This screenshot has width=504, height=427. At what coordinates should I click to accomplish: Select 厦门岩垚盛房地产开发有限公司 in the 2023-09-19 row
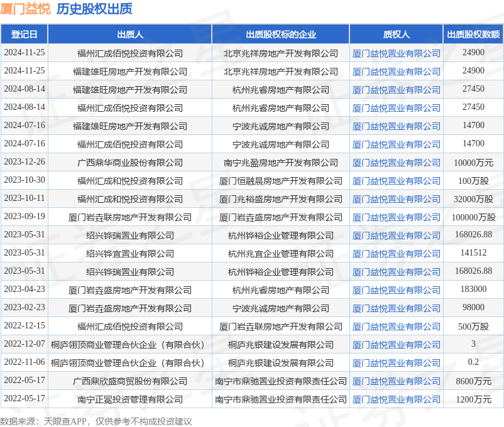click(x=281, y=217)
